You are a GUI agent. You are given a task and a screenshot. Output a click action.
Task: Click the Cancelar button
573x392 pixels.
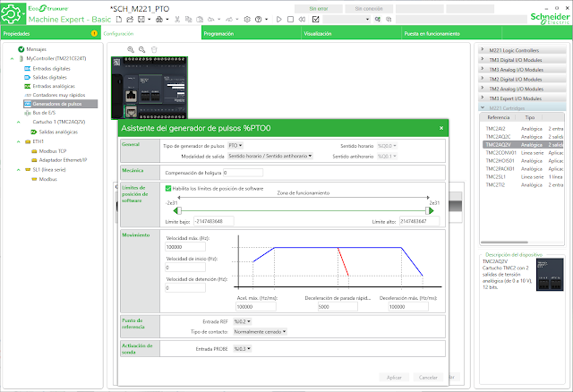(428, 378)
